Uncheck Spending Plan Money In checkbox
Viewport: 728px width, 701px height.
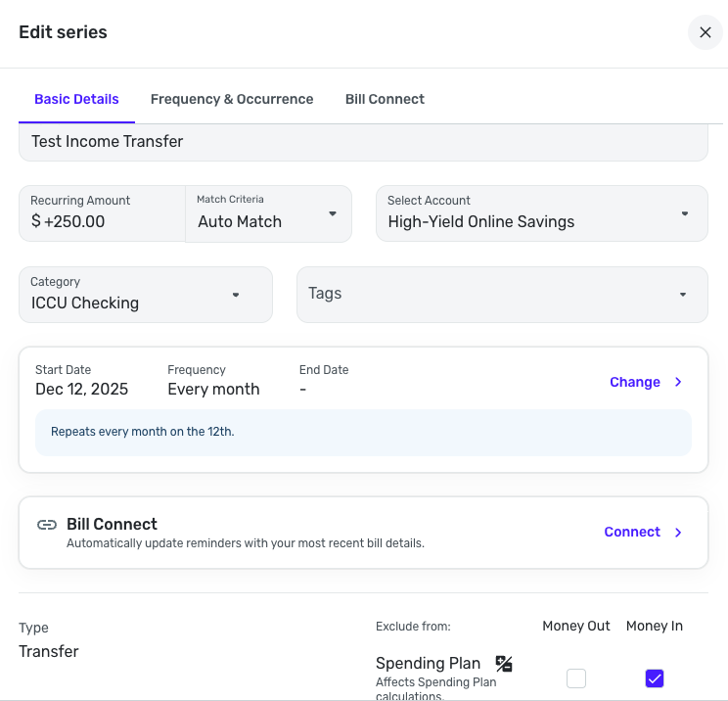(x=655, y=678)
